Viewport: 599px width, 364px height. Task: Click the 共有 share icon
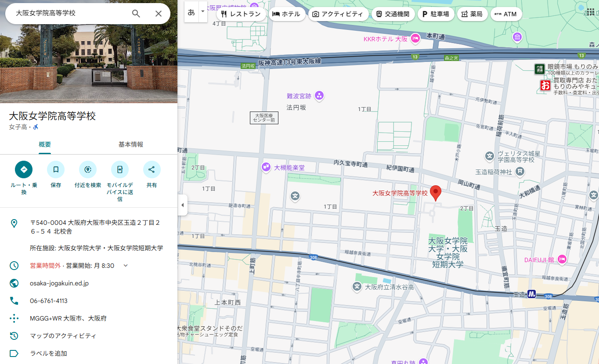coord(152,169)
